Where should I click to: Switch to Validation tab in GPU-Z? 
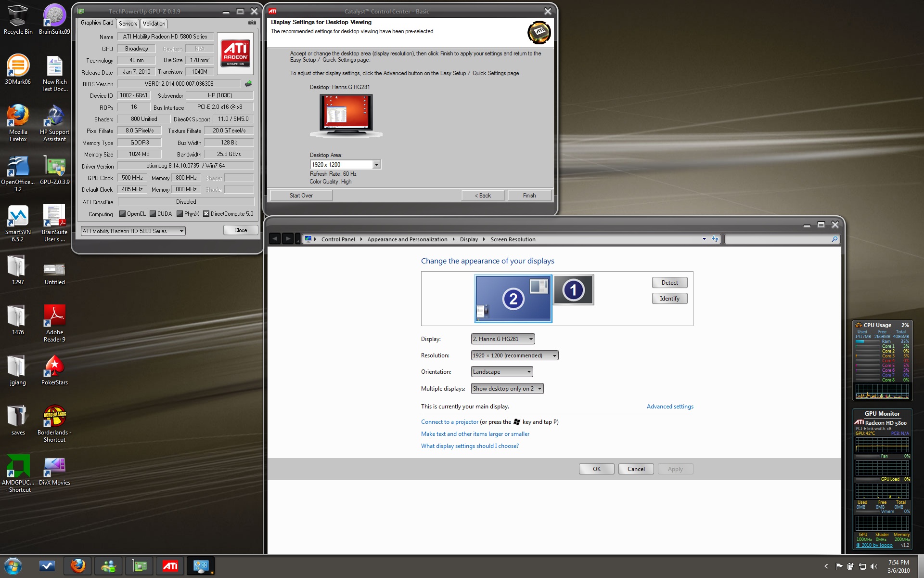click(154, 24)
